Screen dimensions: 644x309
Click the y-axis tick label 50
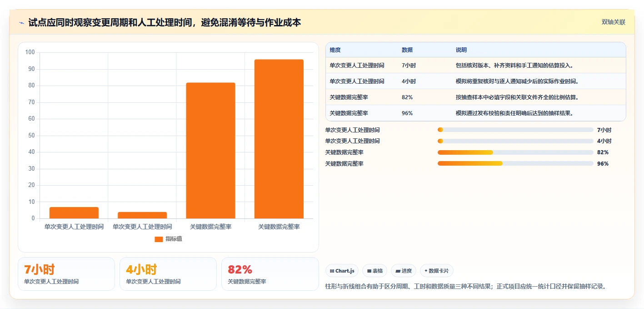[x=32, y=135]
